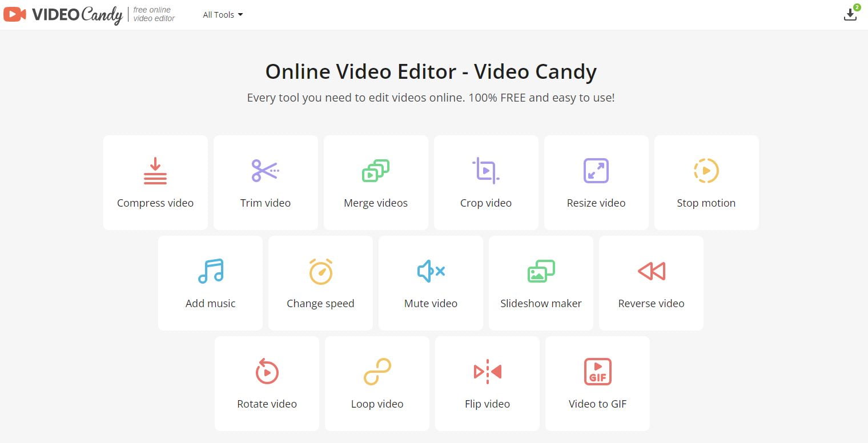
Task: Click the infinity Loop video icon
Action: point(377,372)
